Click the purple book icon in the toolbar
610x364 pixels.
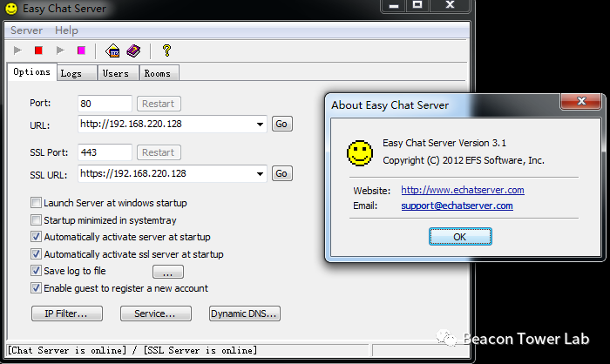click(x=133, y=51)
